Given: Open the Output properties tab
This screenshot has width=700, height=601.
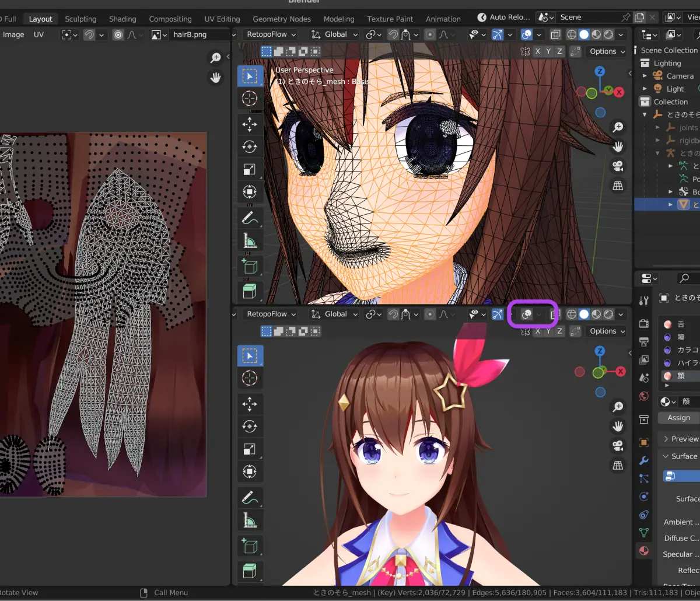Looking at the screenshot, I should point(644,342).
